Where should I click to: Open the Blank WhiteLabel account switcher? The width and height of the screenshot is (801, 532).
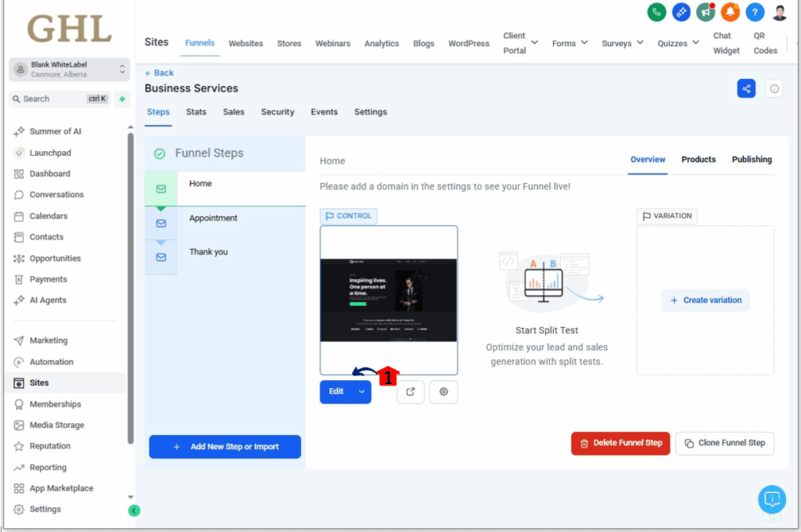click(x=70, y=70)
